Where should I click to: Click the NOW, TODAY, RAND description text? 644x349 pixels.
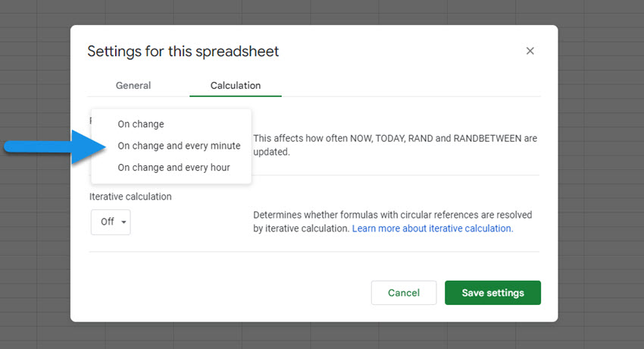point(395,145)
